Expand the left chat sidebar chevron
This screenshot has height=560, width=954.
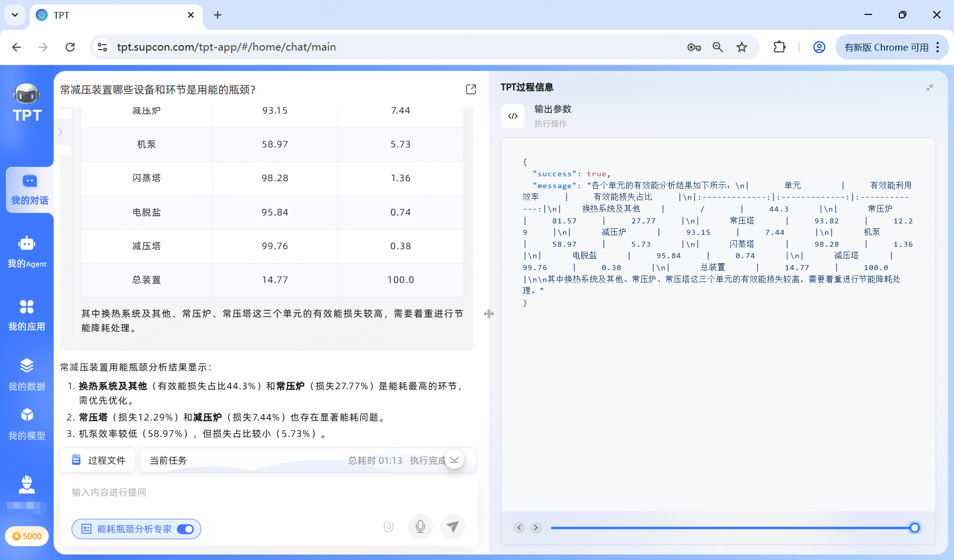(60, 132)
